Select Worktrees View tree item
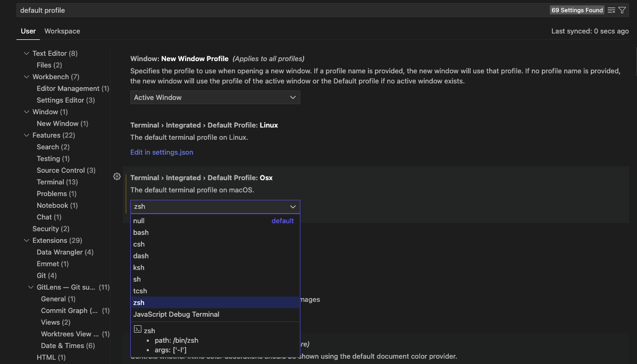This screenshot has height=364, width=637. coord(75,334)
